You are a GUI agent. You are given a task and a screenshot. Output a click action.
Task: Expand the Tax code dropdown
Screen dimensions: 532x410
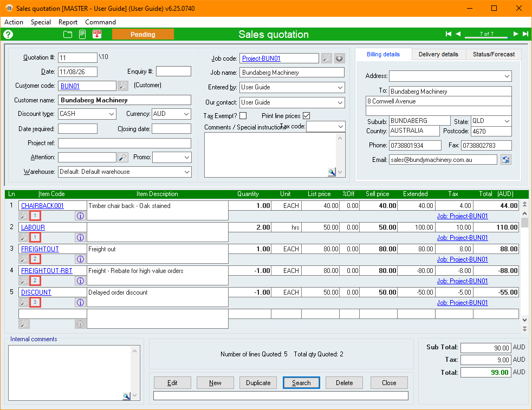(341, 127)
